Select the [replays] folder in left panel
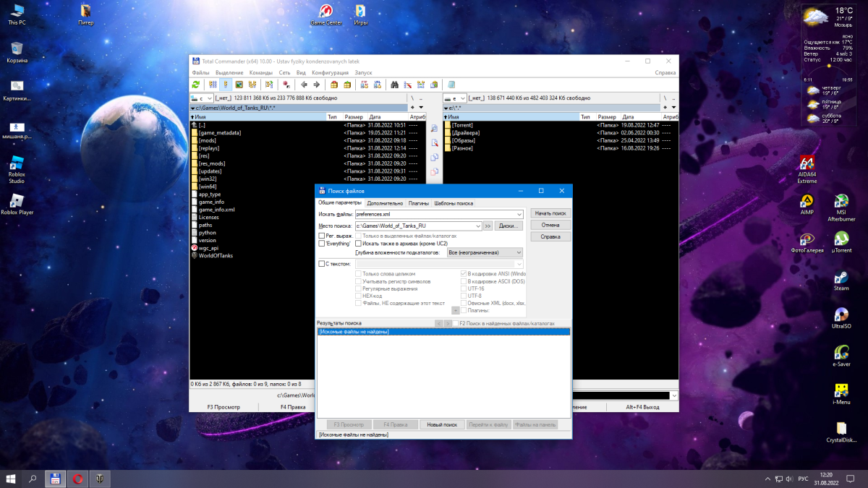Screen dimensions: 868x488 [209, 148]
